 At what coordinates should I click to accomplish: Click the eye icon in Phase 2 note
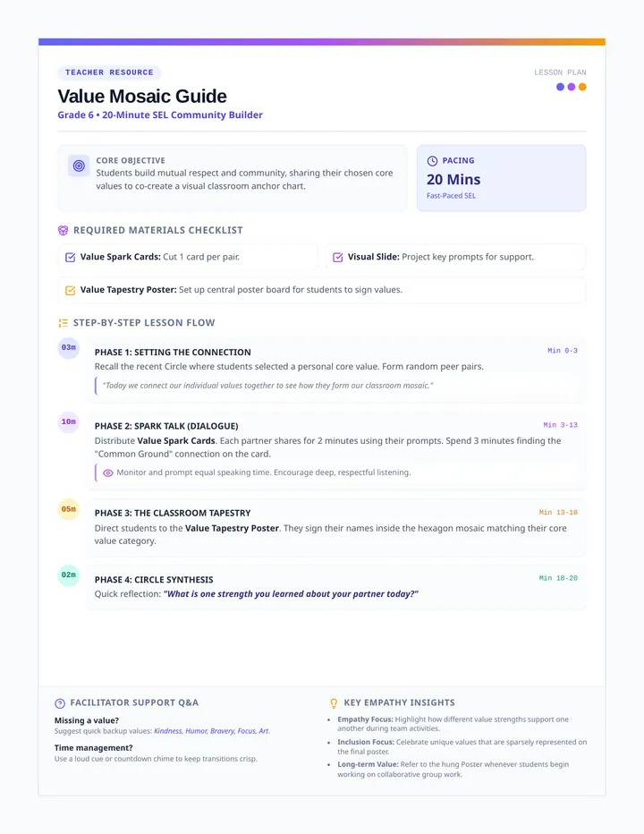pos(108,472)
